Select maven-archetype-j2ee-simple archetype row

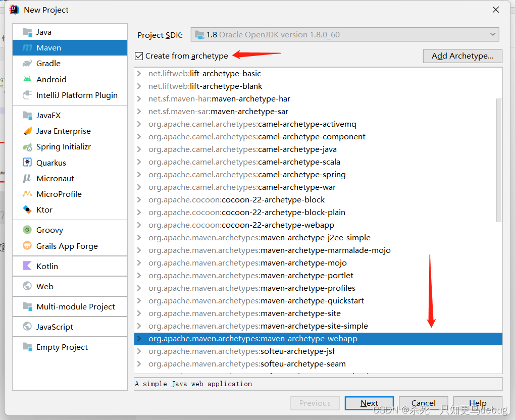pyautogui.click(x=318, y=238)
